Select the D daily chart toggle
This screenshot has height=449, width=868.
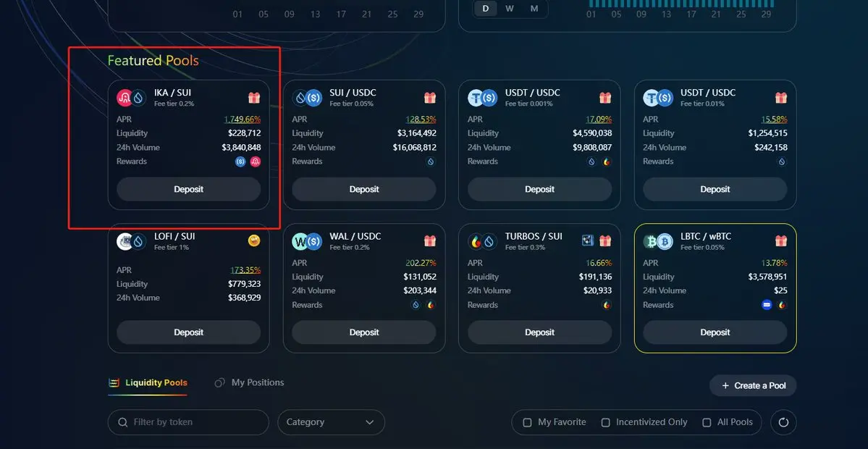pyautogui.click(x=486, y=8)
